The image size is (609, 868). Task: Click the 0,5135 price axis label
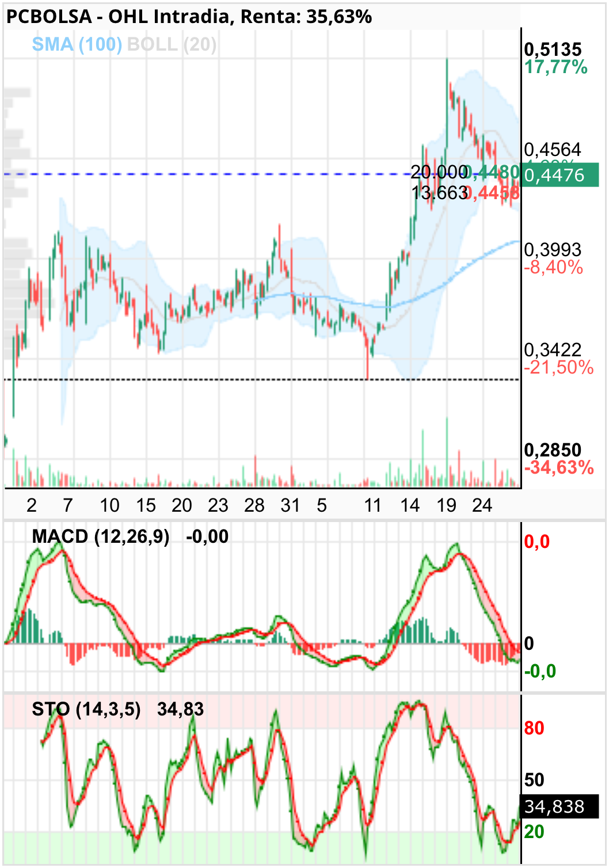click(x=553, y=50)
